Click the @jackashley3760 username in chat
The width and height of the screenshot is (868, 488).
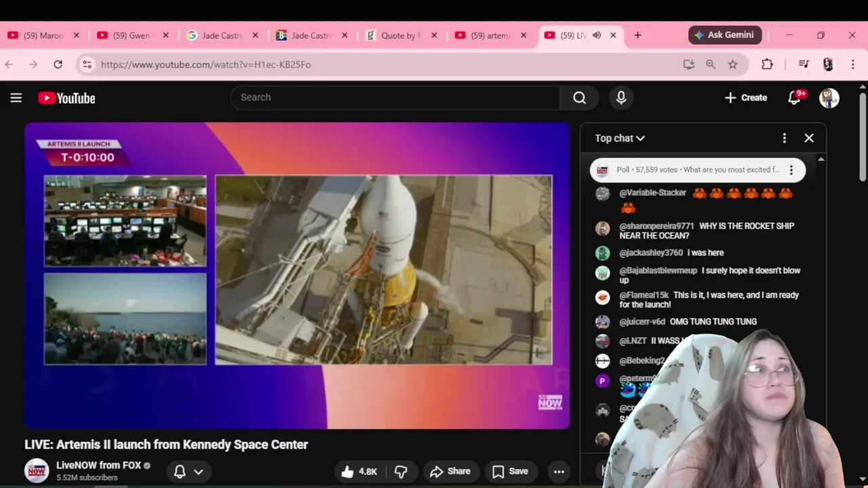pos(651,253)
